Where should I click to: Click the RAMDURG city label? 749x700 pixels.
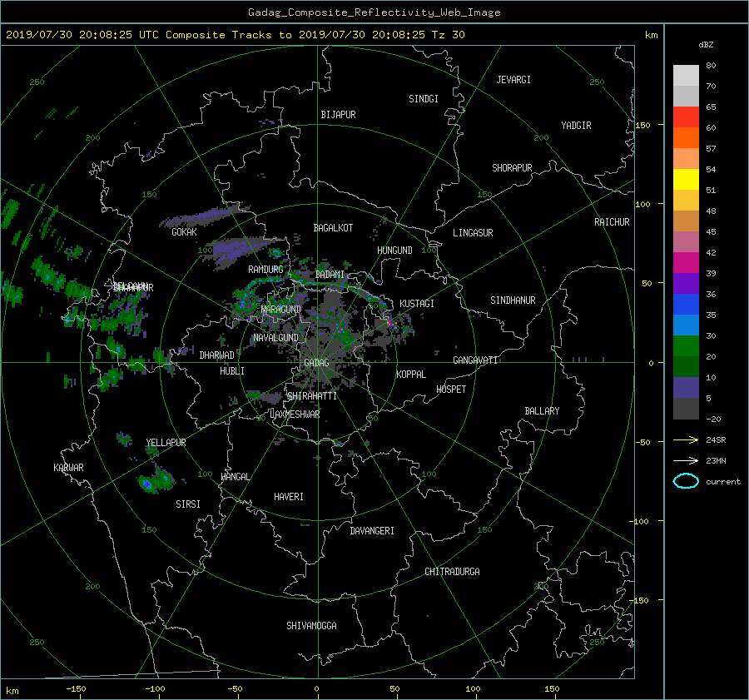point(265,270)
